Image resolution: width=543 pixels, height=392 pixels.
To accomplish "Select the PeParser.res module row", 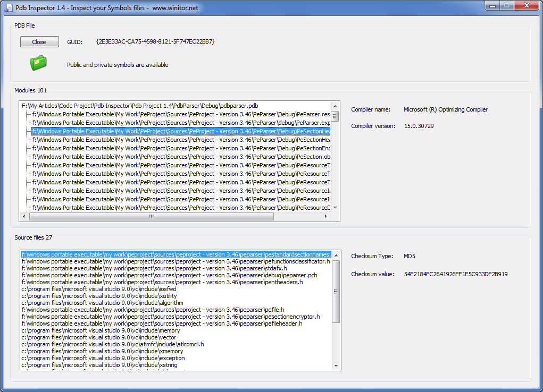I will tap(181, 114).
